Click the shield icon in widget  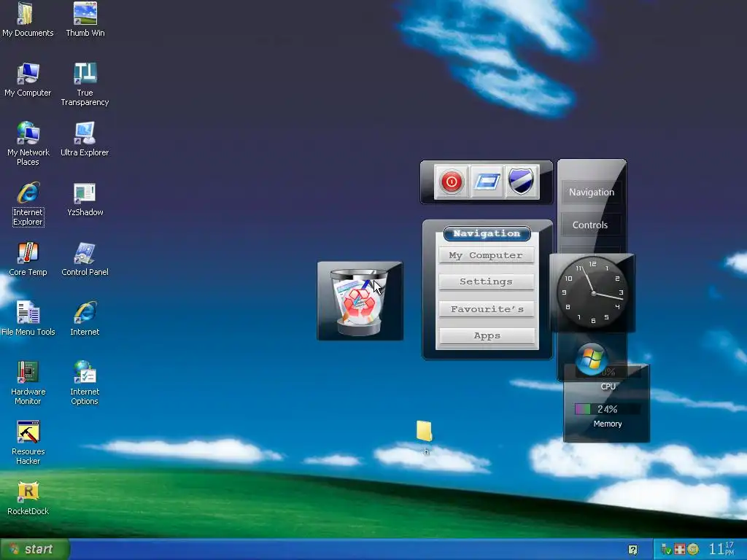[521, 182]
